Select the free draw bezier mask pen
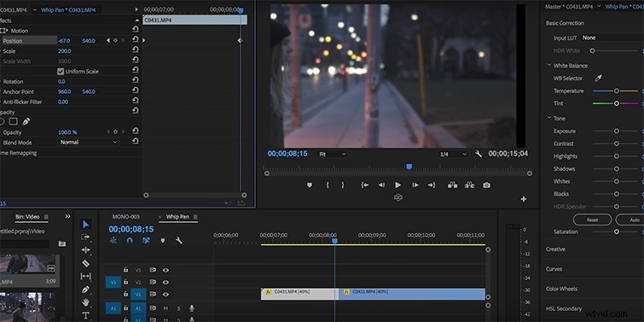 [x=26, y=122]
